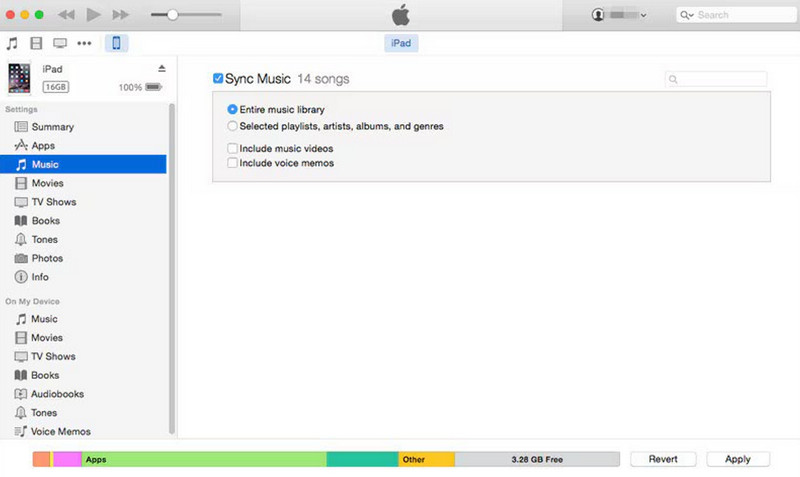This screenshot has width=800, height=477.
Task: Open the Music library icon in toolbar
Action: pyautogui.click(x=12, y=43)
